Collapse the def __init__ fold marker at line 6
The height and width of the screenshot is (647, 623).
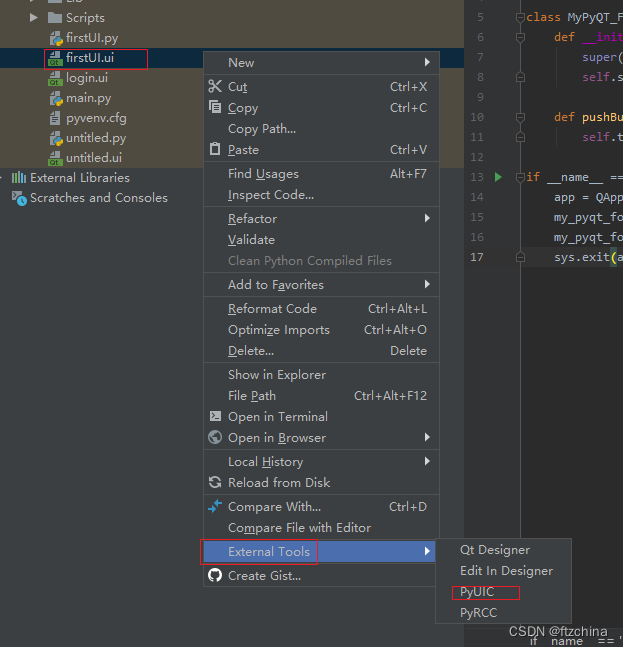[520, 38]
